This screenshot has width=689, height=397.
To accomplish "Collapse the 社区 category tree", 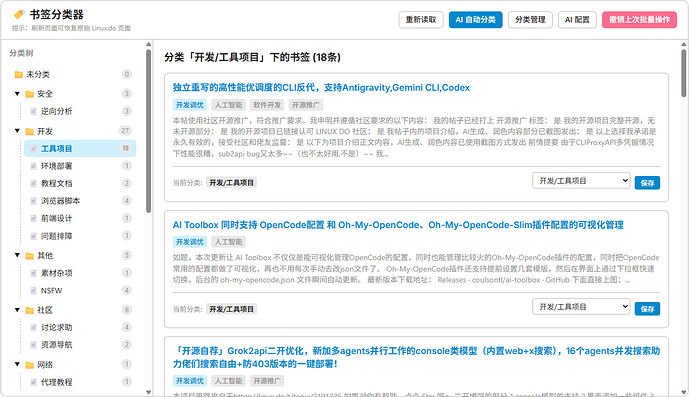I will point(17,310).
